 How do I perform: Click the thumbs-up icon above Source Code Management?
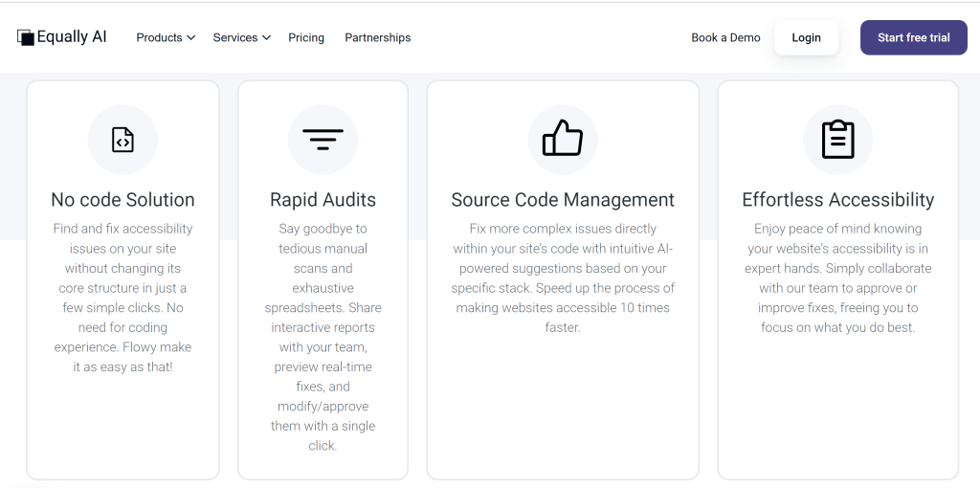563,138
